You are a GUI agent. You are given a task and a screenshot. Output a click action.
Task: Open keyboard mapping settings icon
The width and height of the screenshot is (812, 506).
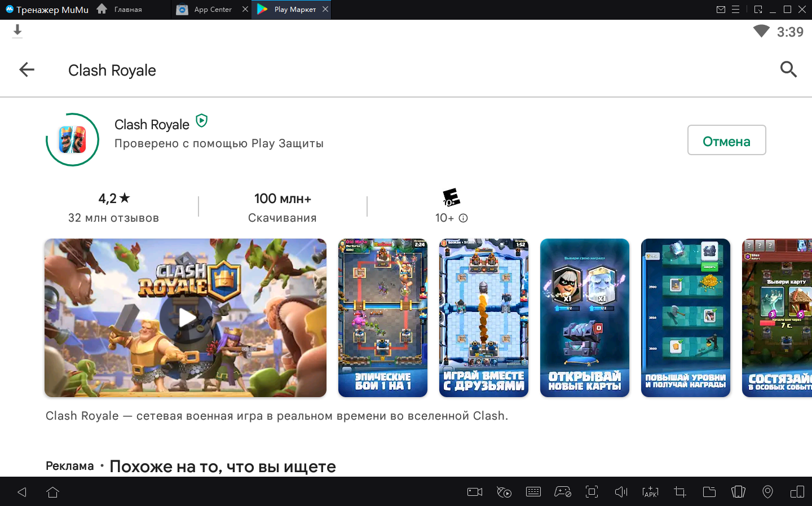[x=533, y=492]
